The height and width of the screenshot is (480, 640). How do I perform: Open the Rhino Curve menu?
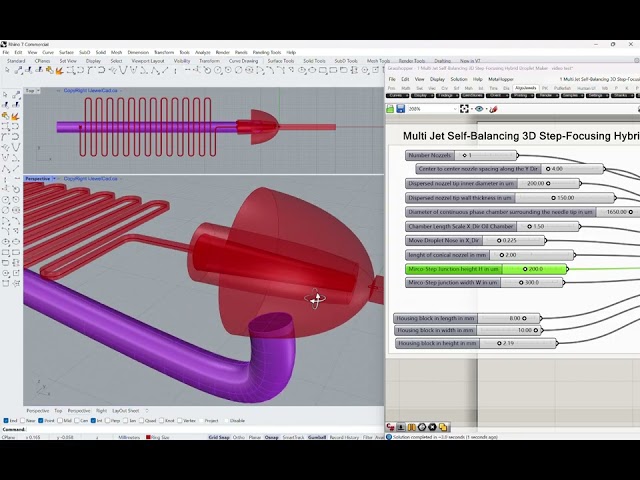[48, 53]
